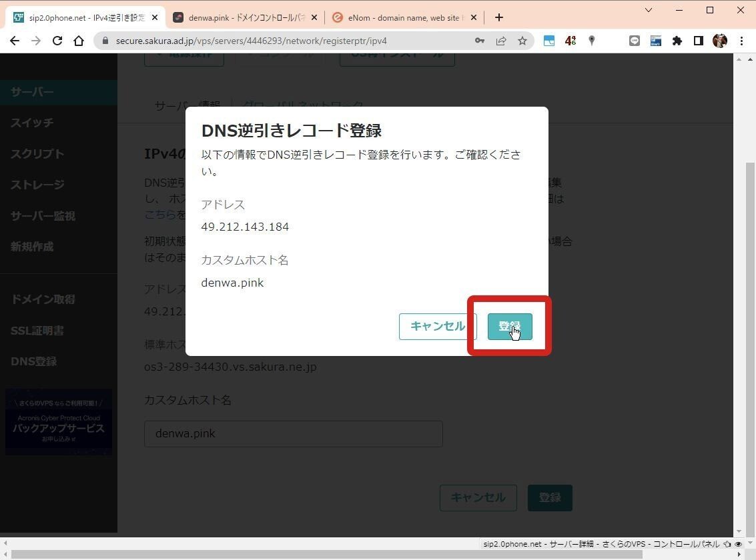The height and width of the screenshot is (560, 756).
Task: Open the Chrome three-dot menu
Action: point(741,41)
